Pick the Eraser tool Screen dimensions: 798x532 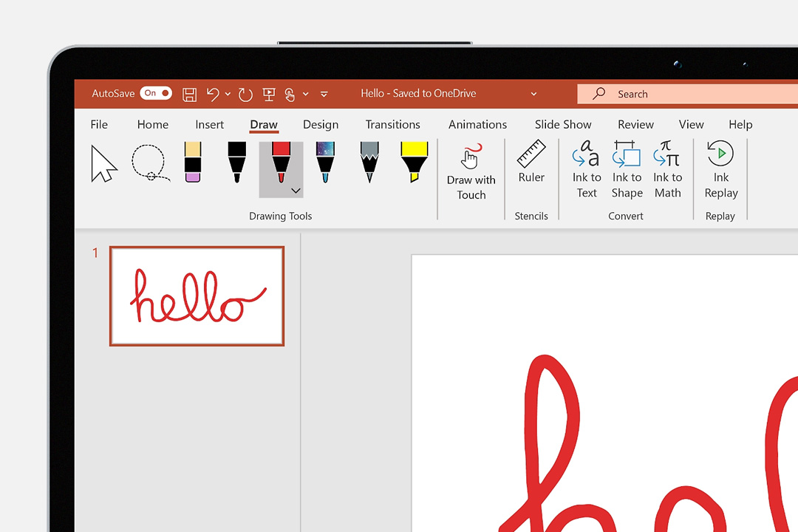(x=192, y=163)
